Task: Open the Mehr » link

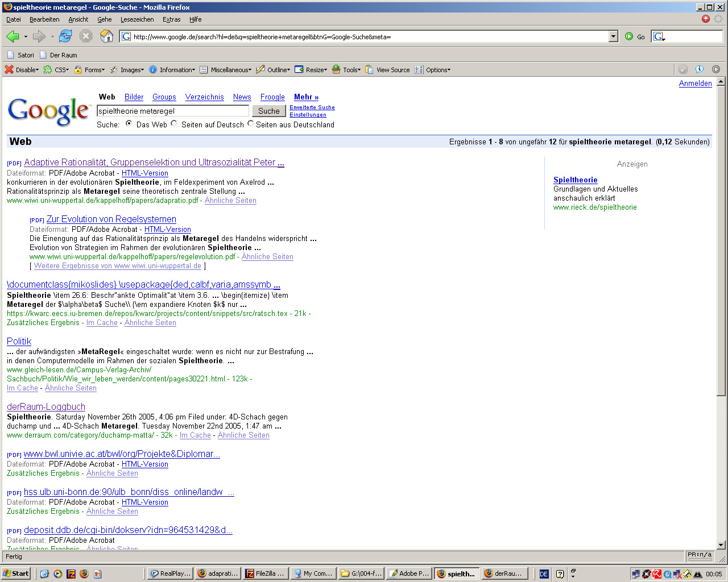Action: pyautogui.click(x=307, y=97)
